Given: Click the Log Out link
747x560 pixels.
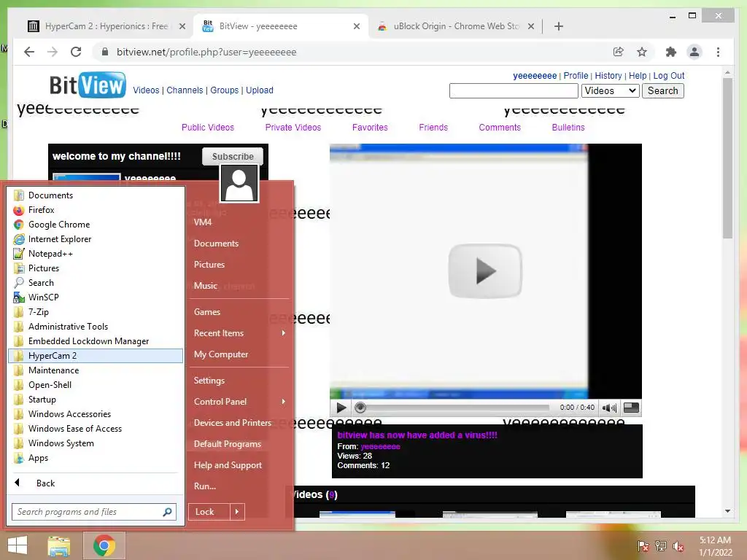Looking at the screenshot, I should tap(669, 76).
